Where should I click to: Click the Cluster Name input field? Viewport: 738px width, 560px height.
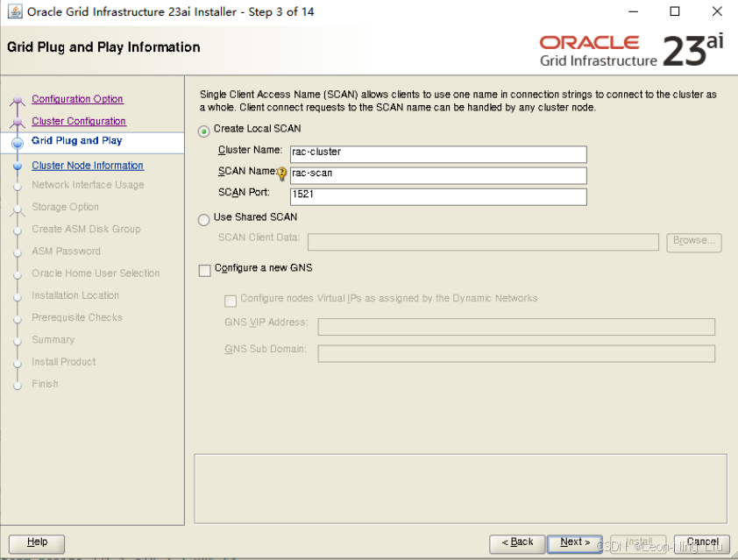(x=438, y=154)
